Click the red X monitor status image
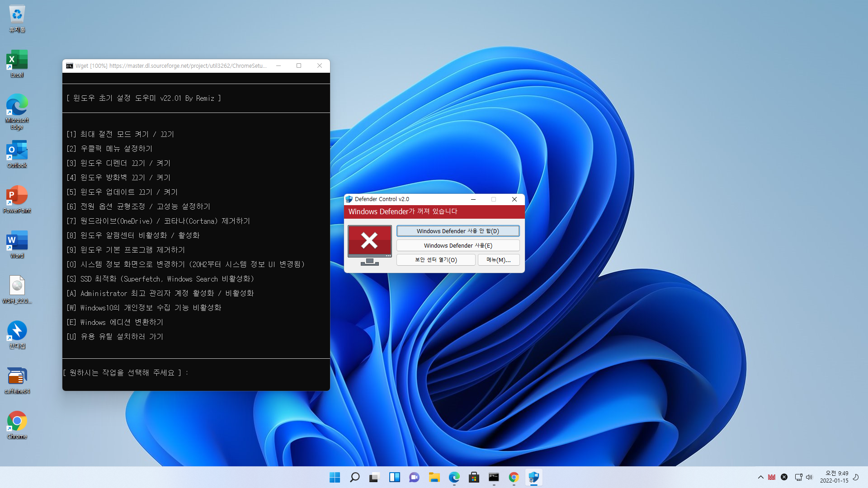Image resolution: width=868 pixels, height=488 pixels. [x=369, y=245]
